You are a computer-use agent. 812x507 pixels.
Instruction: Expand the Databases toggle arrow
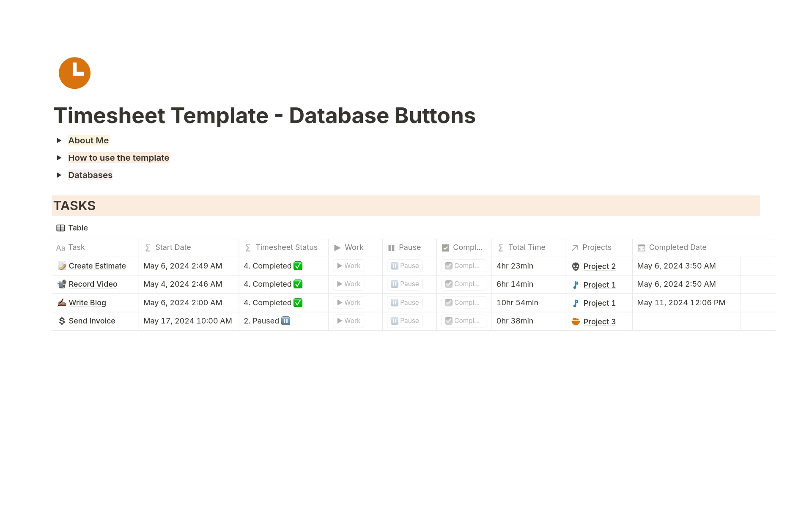point(59,175)
